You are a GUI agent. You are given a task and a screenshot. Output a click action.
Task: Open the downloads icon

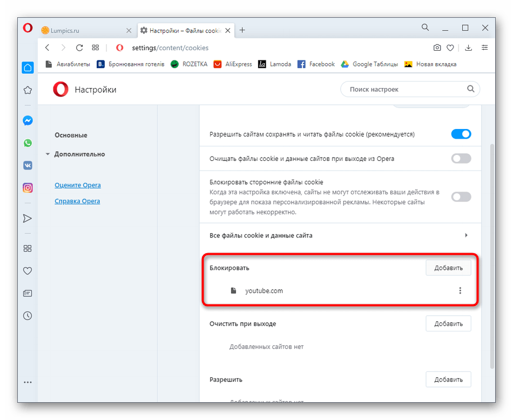click(469, 48)
